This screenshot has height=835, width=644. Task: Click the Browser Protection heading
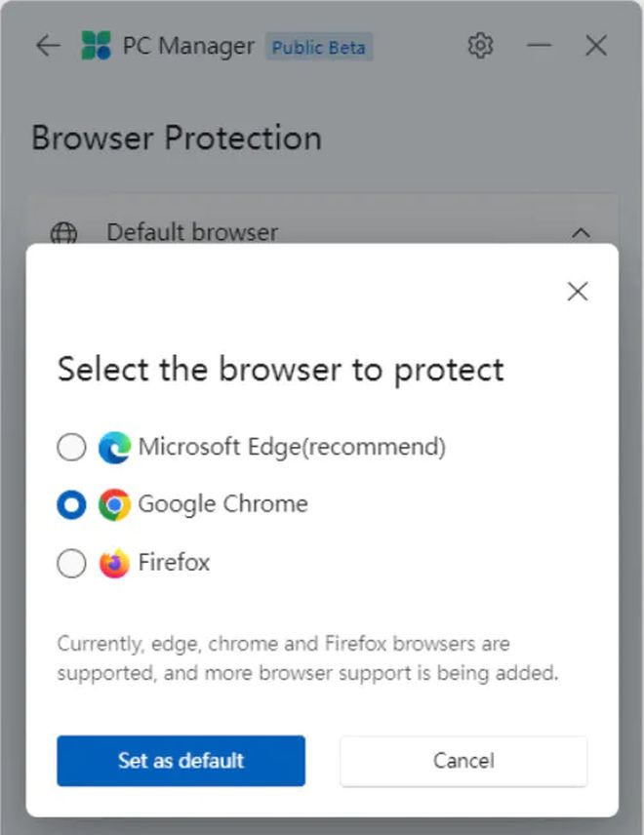pyautogui.click(x=177, y=139)
